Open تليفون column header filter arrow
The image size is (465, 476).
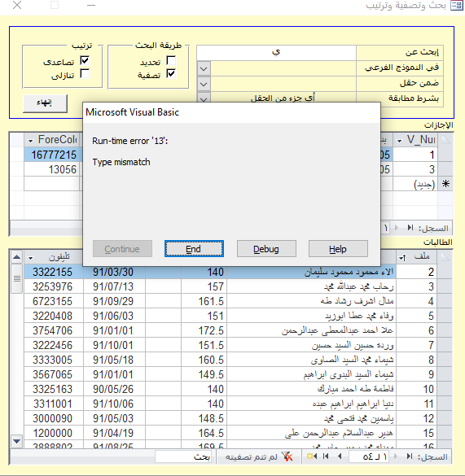tap(30, 258)
